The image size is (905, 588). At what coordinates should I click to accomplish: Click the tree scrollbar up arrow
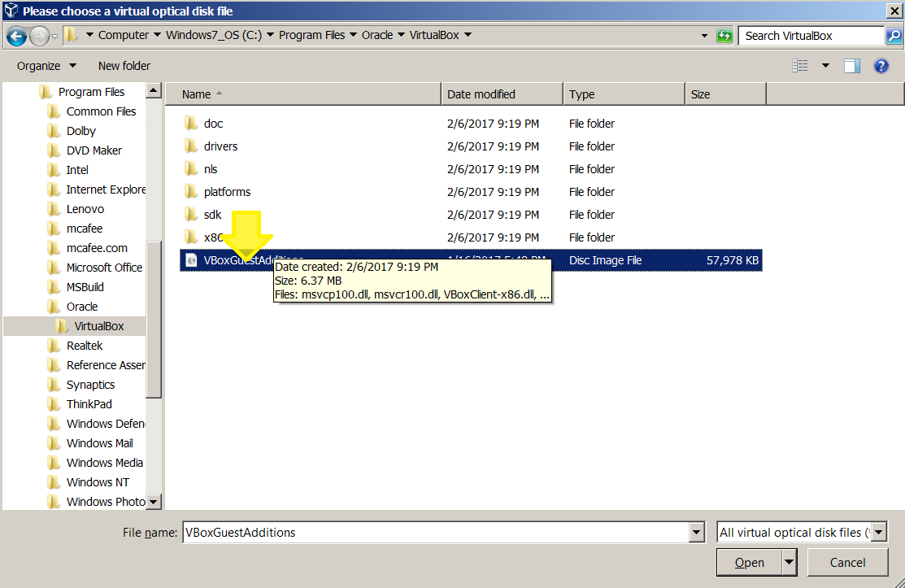[154, 90]
